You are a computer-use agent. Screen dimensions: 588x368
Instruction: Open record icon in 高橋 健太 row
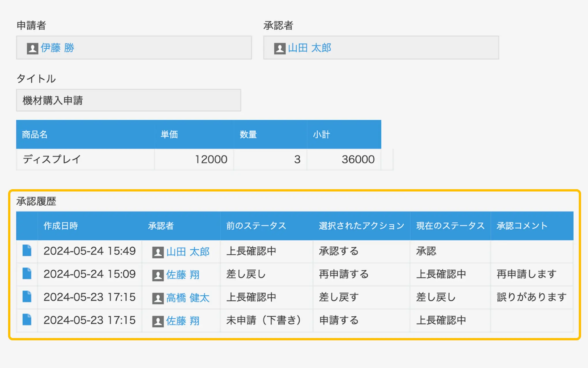27,297
